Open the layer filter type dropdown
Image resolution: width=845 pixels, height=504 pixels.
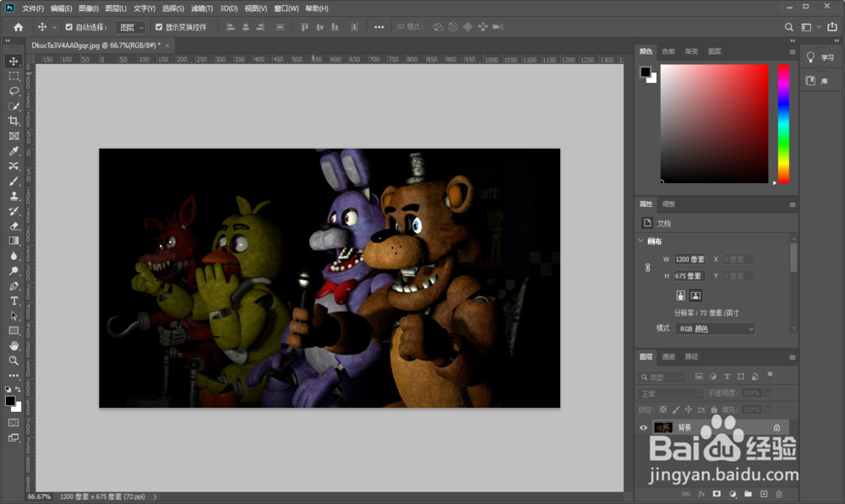pos(662,377)
